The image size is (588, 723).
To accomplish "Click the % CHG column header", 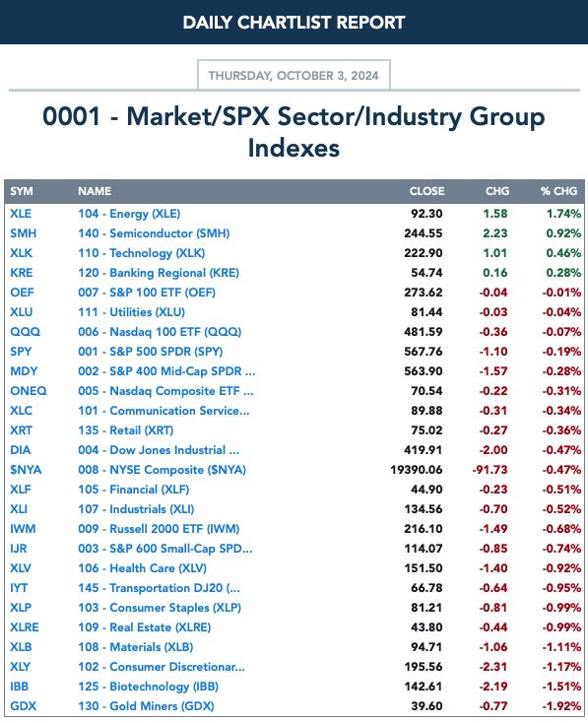I will [559, 191].
